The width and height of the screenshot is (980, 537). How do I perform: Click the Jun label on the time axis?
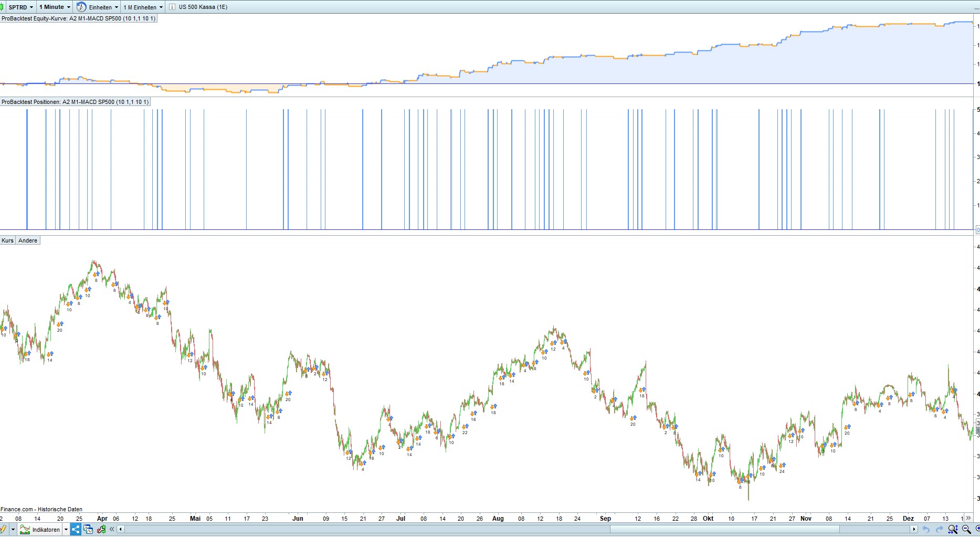298,519
